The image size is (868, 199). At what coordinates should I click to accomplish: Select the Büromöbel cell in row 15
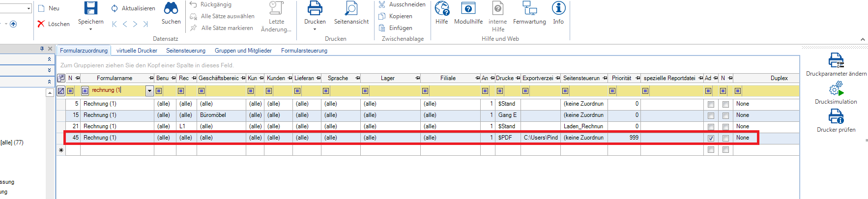point(221,115)
